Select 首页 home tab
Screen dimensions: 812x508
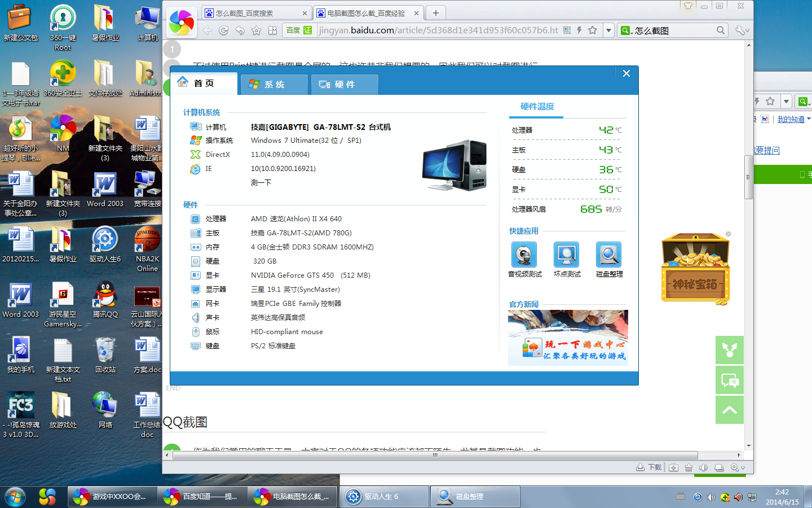[x=204, y=83]
